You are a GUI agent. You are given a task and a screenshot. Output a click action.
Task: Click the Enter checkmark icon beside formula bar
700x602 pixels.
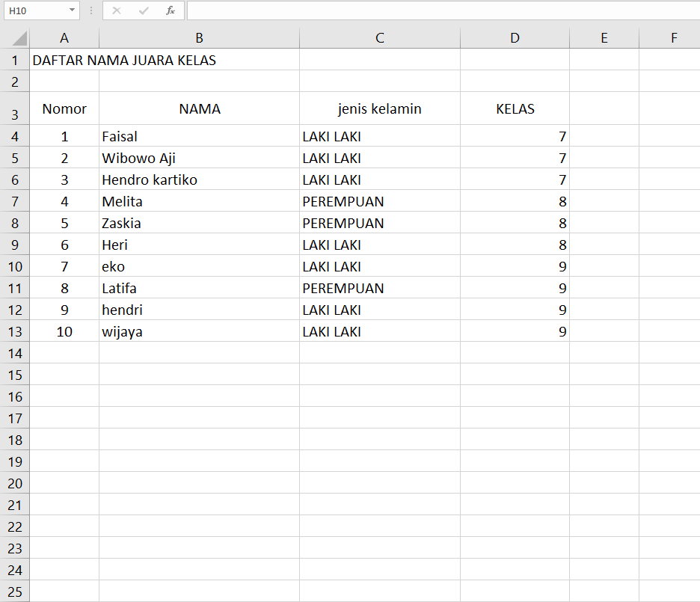(x=144, y=10)
